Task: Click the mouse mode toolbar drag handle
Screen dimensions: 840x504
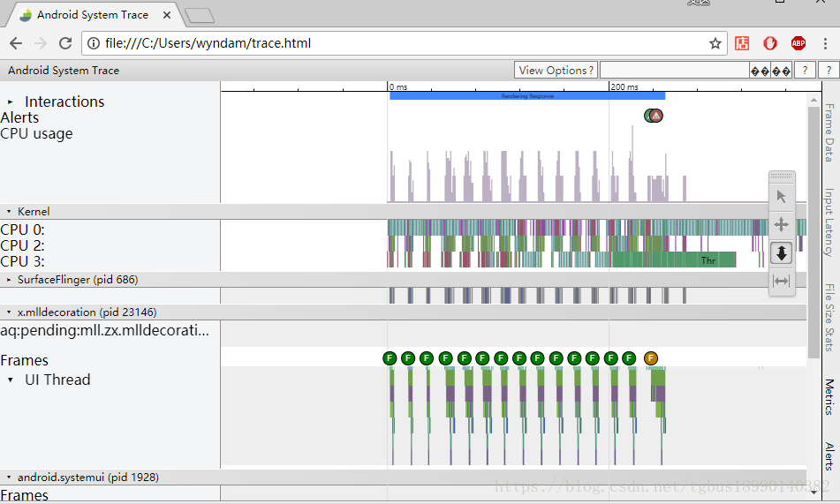Action: point(781,176)
